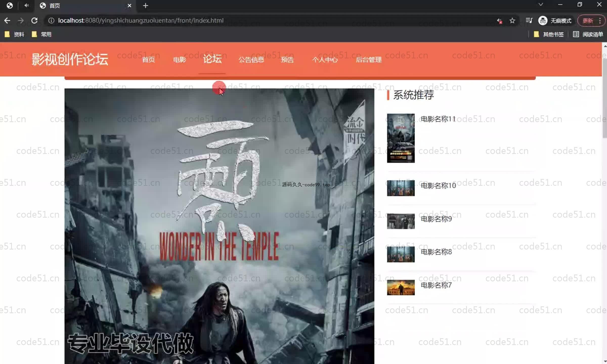Click the 系统推荐 section heading
Image resolution: width=607 pixels, height=364 pixels.
[413, 95]
